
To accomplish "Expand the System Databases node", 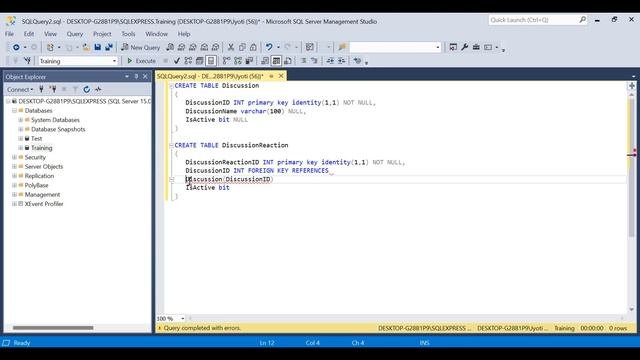I will (20, 120).
